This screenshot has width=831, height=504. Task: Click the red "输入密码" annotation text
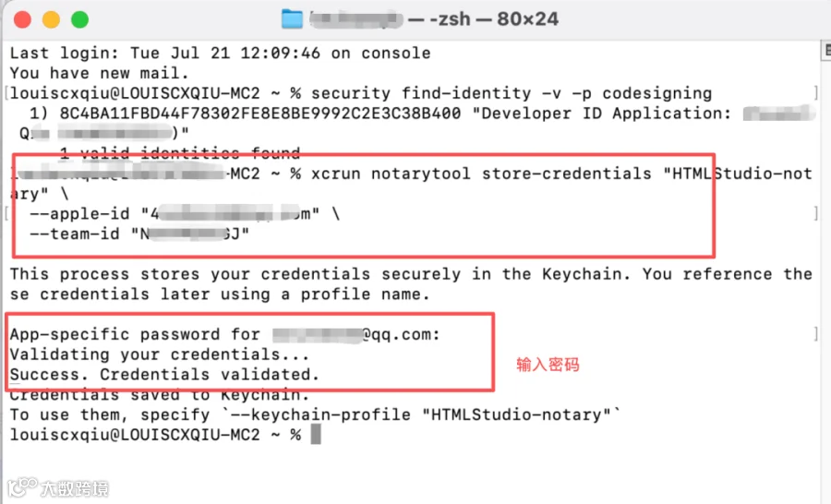(548, 365)
